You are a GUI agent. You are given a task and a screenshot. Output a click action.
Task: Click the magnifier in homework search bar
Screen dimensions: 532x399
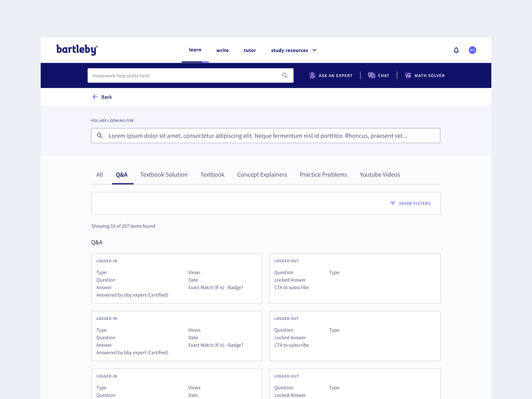(x=285, y=75)
